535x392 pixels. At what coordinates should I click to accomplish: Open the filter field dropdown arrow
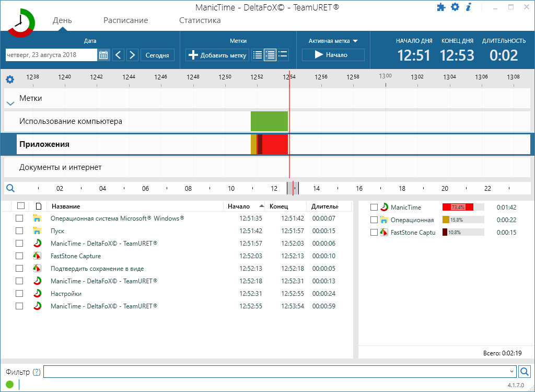pyautogui.click(x=511, y=372)
